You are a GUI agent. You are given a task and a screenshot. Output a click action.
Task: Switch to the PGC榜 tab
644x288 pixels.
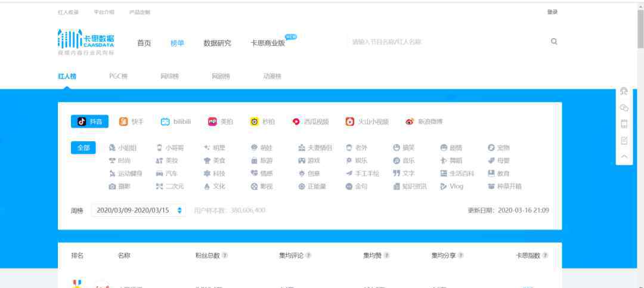click(118, 76)
